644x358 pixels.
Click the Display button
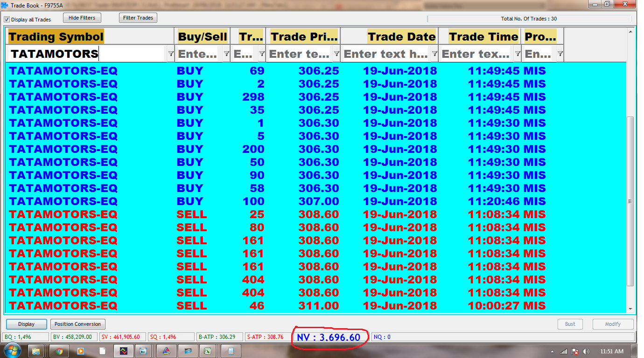point(27,324)
